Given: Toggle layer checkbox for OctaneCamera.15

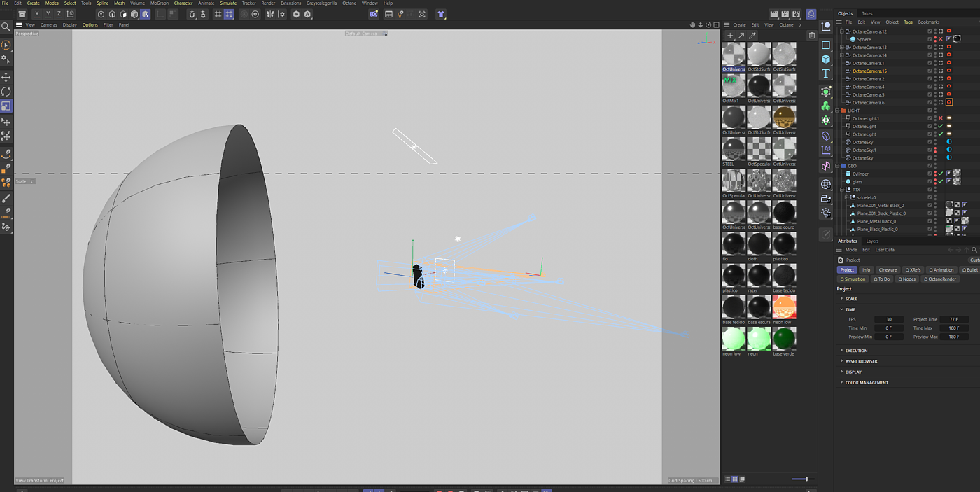Looking at the screenshot, I should tap(930, 71).
